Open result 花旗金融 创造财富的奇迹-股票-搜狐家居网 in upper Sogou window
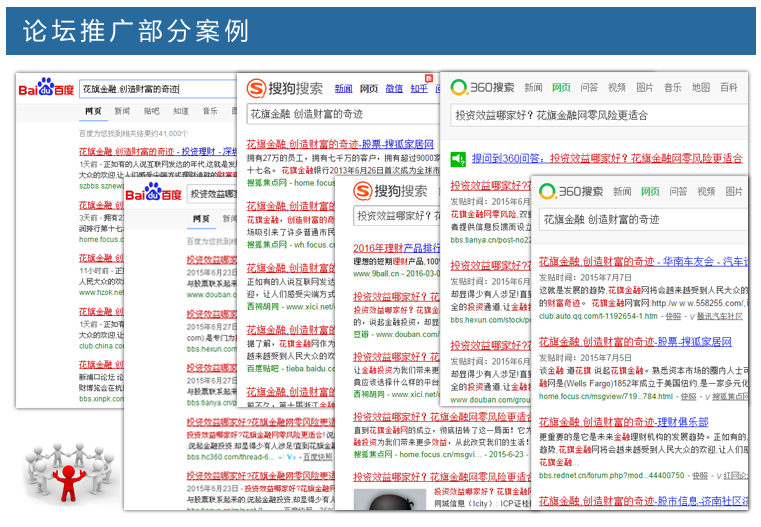This screenshot has height=527, width=761. tap(340, 145)
